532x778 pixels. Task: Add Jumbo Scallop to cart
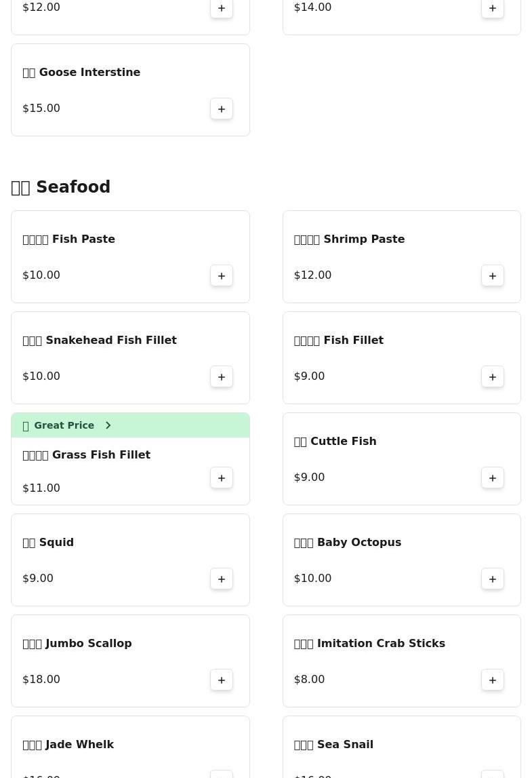pyautogui.click(x=222, y=680)
